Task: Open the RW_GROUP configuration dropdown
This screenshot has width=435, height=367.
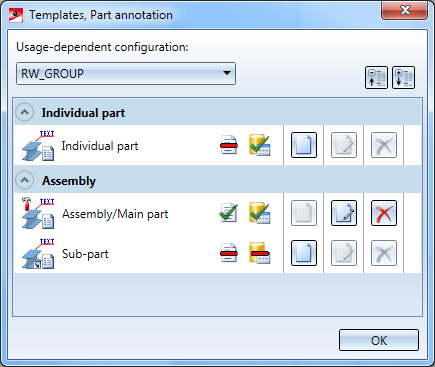Action: (126, 73)
